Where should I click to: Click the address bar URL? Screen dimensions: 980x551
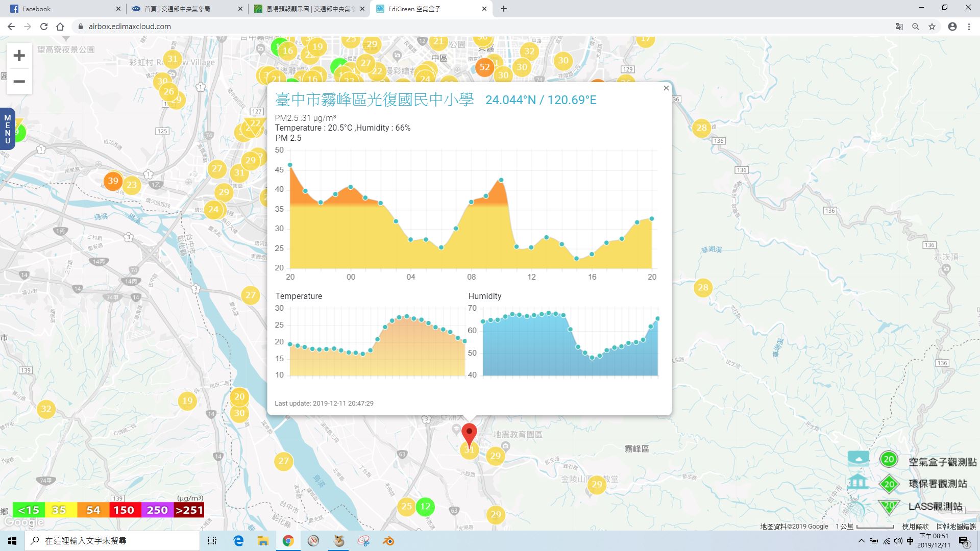(130, 27)
